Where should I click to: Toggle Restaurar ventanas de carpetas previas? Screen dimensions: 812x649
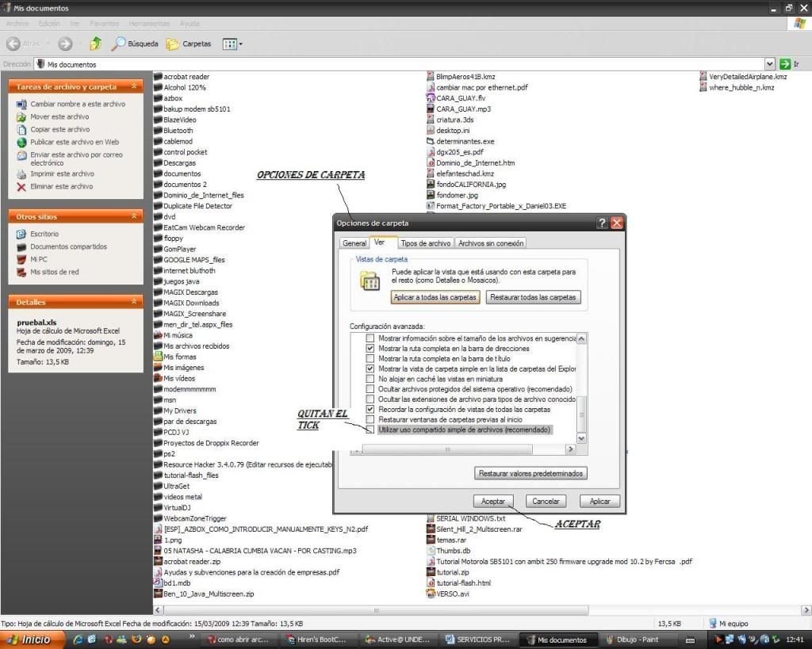click(x=370, y=420)
